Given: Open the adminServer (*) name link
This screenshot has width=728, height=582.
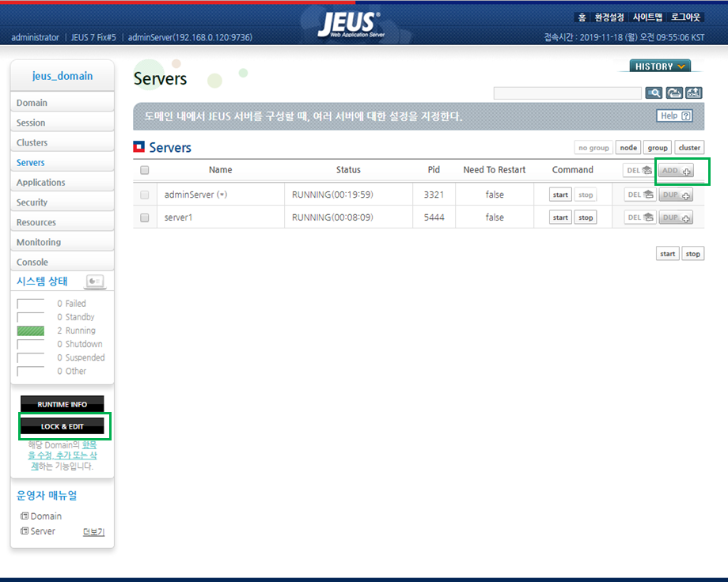Looking at the screenshot, I should click(x=195, y=195).
